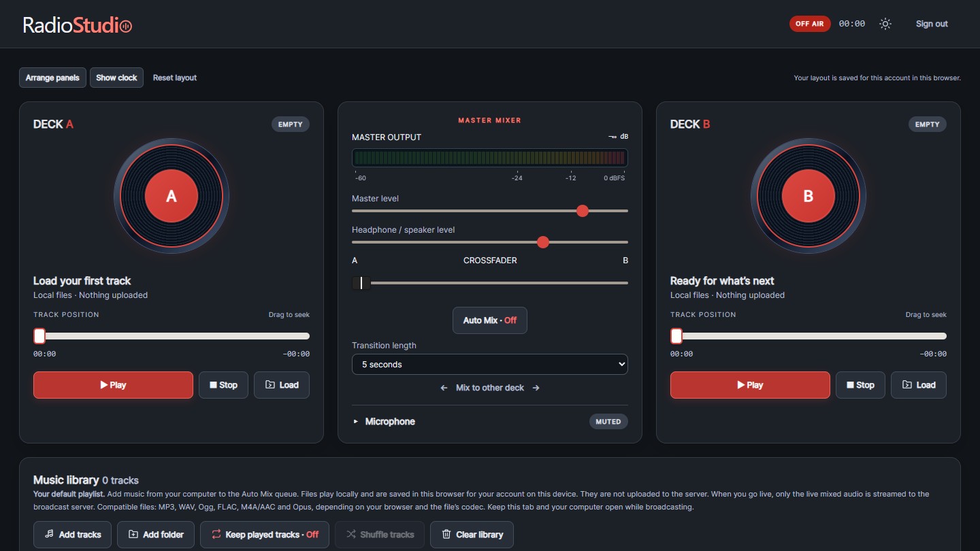Click the Master level slider
The width and height of the screenshot is (980, 551).
click(x=490, y=211)
